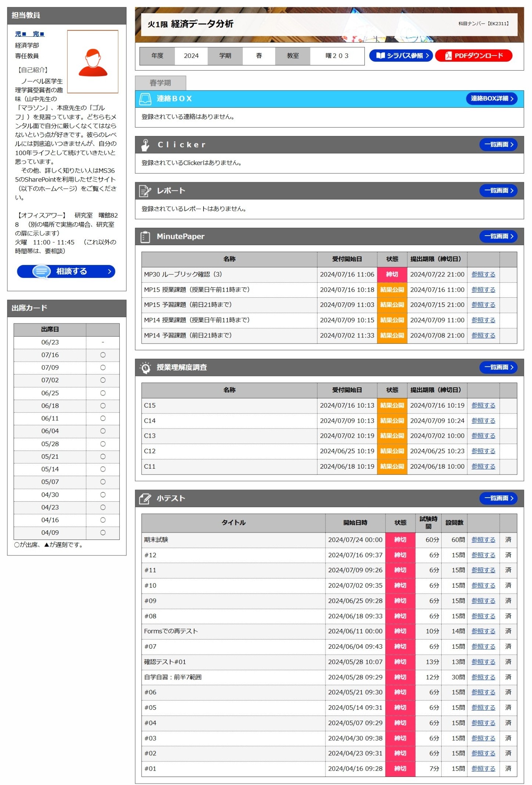Open 連絡BOX詳細 details page
532x785 pixels.
492,98
